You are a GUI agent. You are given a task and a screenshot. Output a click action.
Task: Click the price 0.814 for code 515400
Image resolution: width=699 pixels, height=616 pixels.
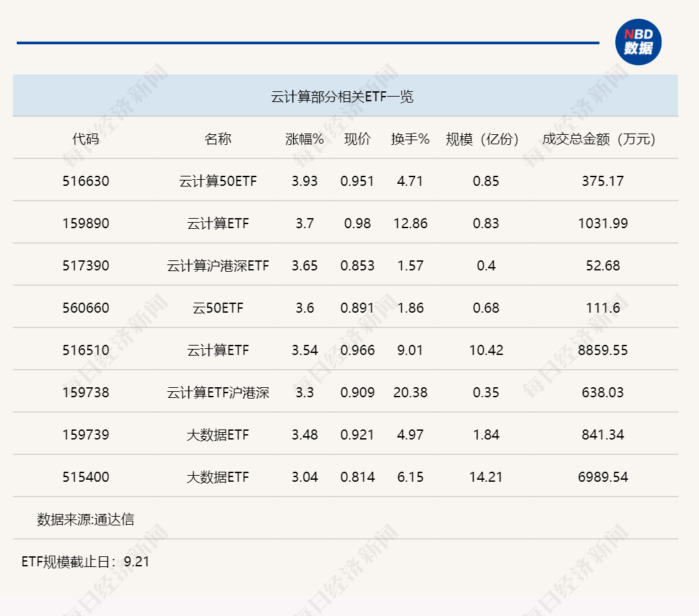click(356, 476)
